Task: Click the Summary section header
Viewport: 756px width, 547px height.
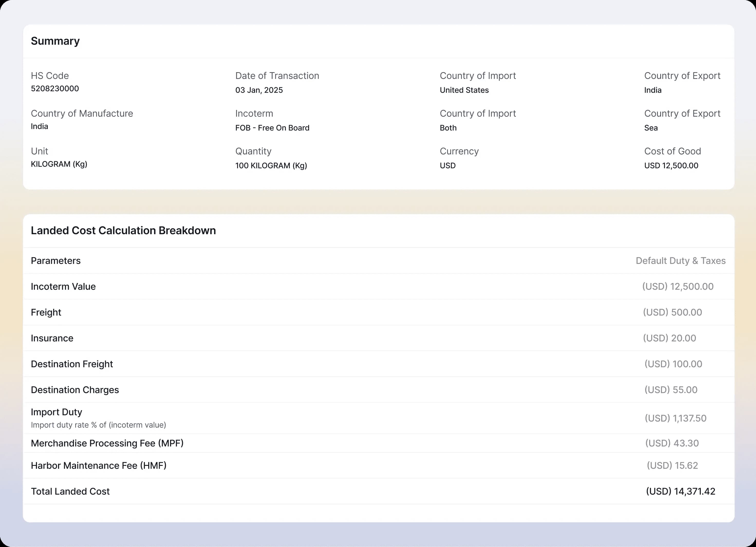Action: tap(55, 41)
